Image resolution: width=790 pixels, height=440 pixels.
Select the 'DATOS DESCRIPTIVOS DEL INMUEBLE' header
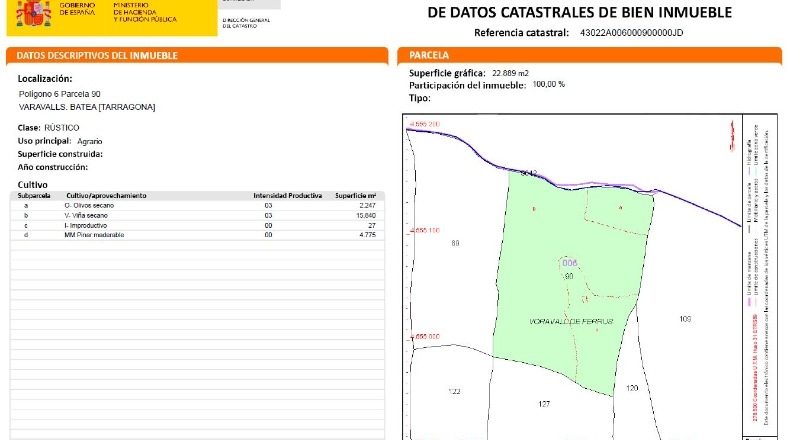(97, 55)
